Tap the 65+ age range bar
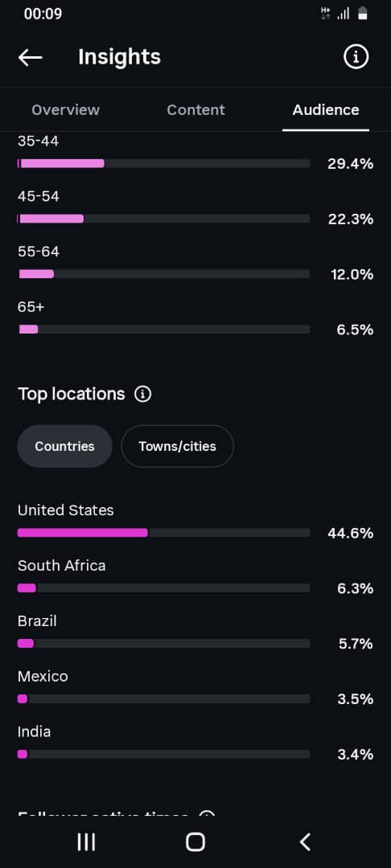Image resolution: width=391 pixels, height=868 pixels. click(x=163, y=330)
